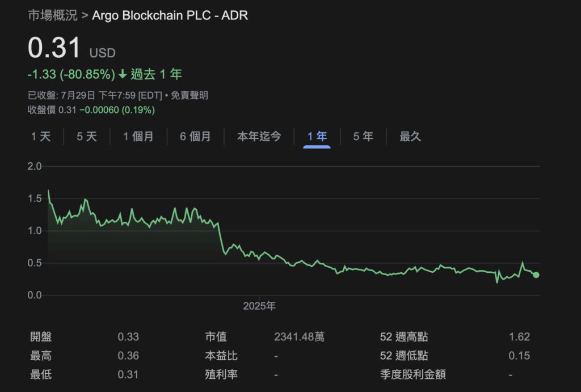Viewport: 581px width, 392px height.
Task: Click the 市場概況 breadcrumb link
Action: (x=53, y=15)
